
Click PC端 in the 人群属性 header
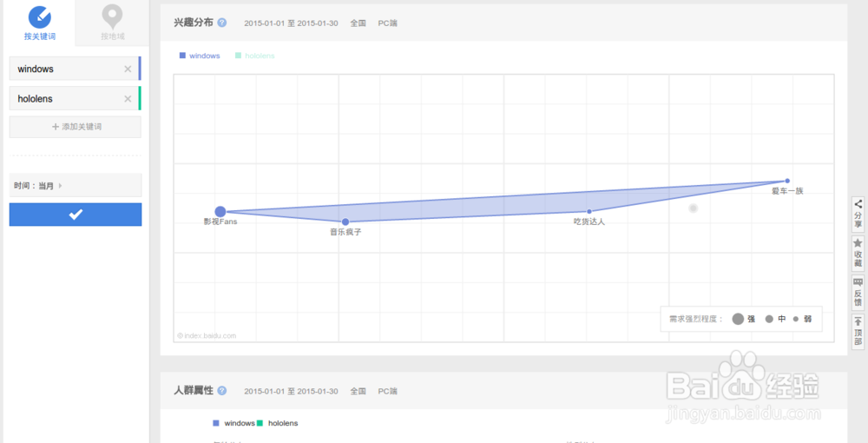point(387,391)
